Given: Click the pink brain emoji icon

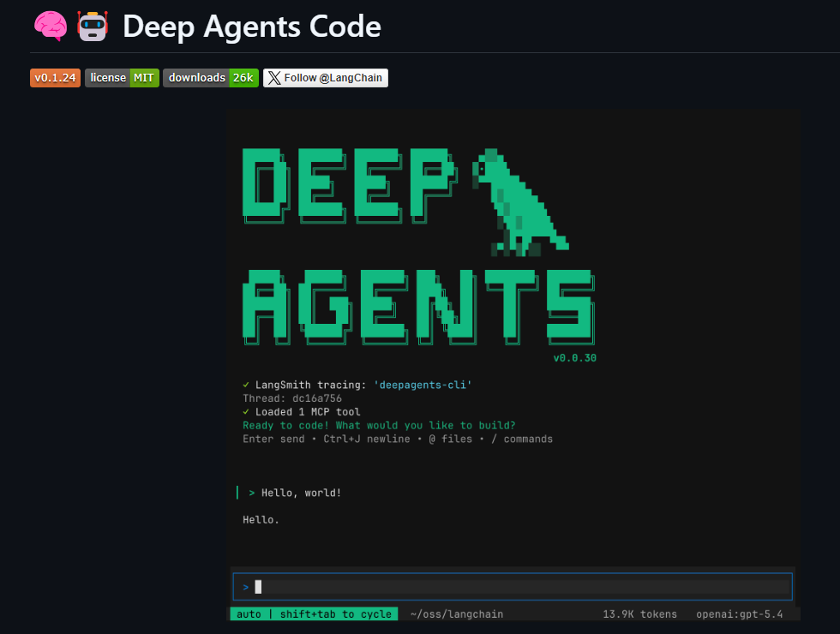Looking at the screenshot, I should (x=51, y=26).
